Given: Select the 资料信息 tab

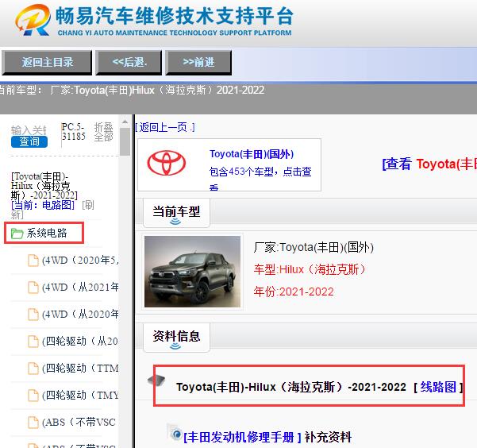Looking at the screenshot, I should [x=176, y=338].
